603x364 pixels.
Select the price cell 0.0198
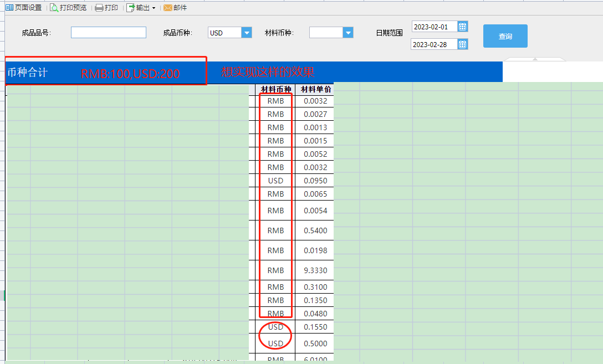tap(315, 250)
